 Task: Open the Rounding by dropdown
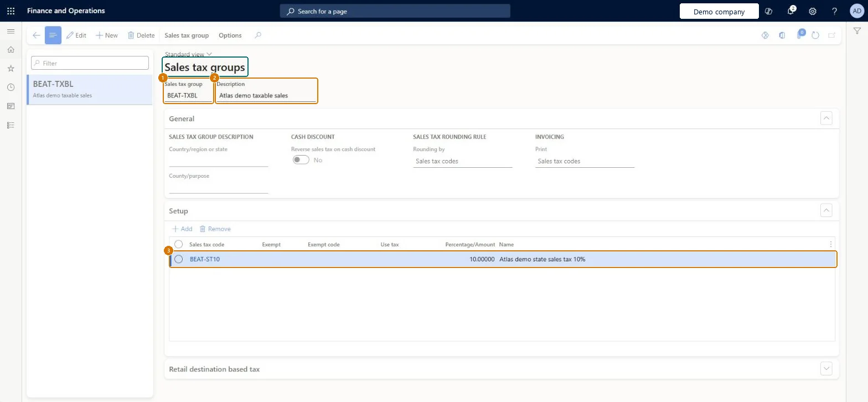[463, 161]
